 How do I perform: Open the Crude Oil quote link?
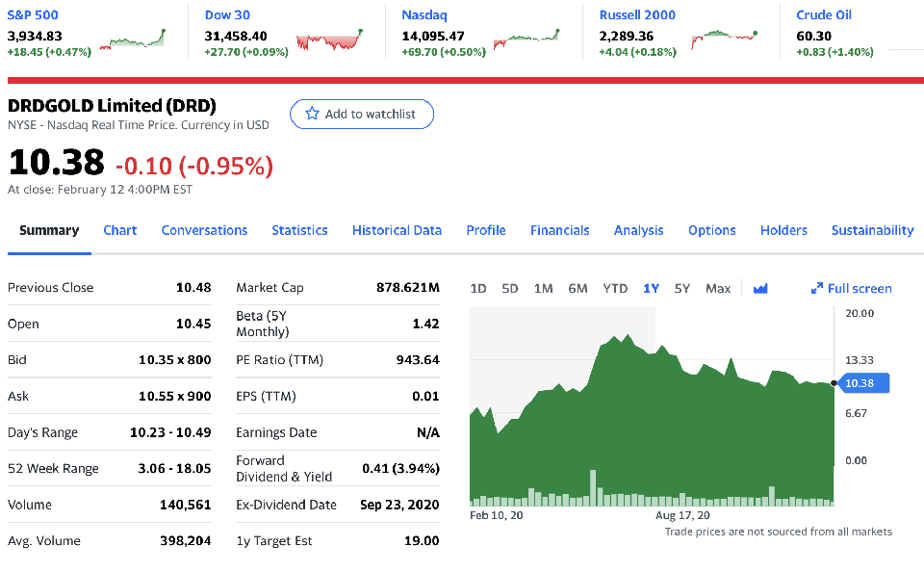click(x=824, y=14)
